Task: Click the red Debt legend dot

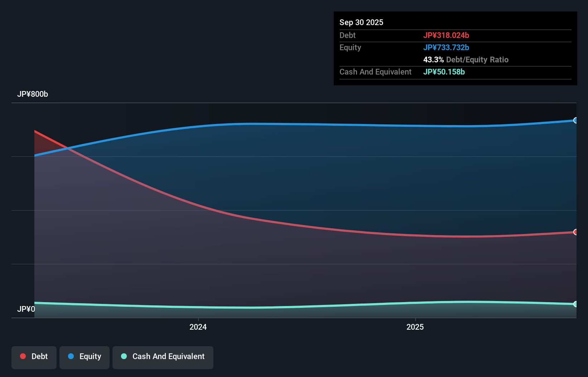Action: click(23, 356)
